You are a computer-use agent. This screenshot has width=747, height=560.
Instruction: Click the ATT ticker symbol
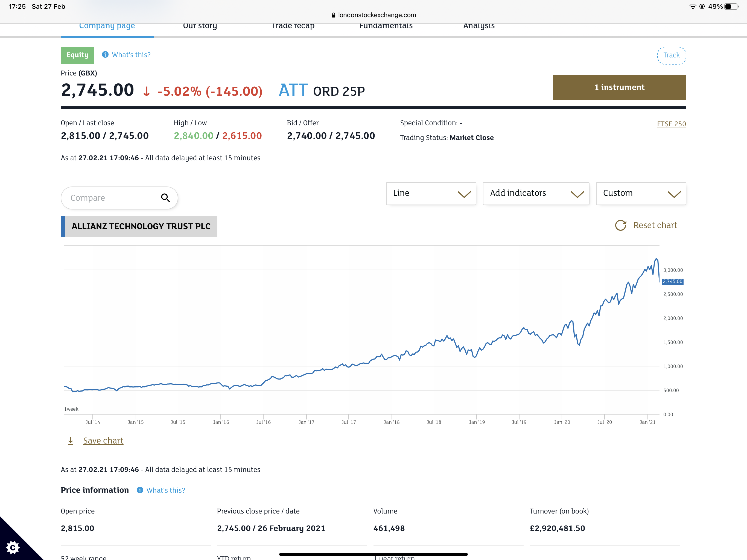pos(293,90)
